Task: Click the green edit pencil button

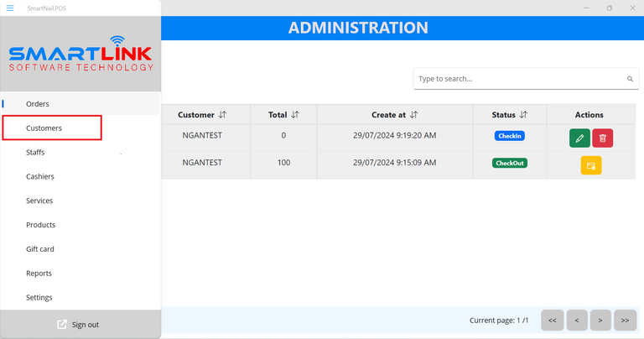Action: coord(579,138)
